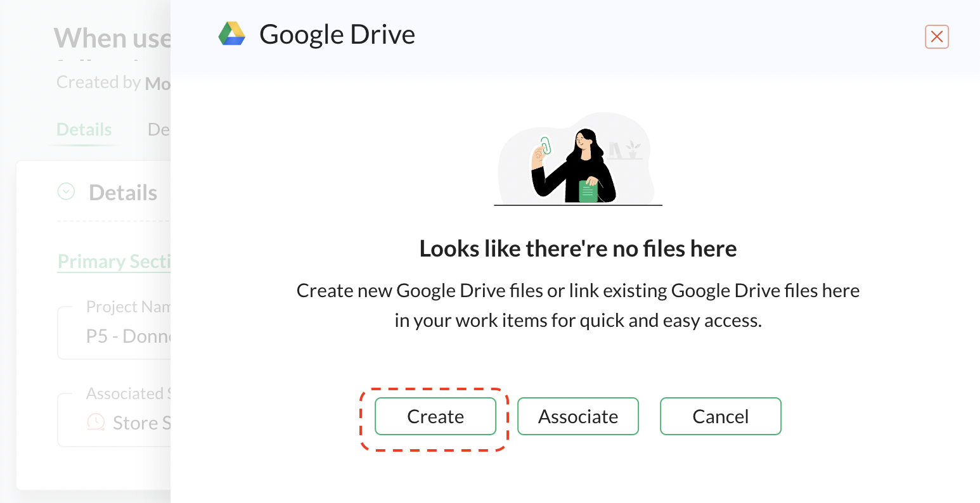
Task: Click the 'Created by' text in background
Action: pyautogui.click(x=99, y=82)
